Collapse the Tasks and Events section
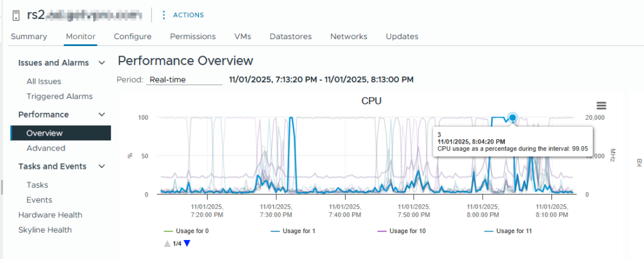Image resolution: width=644 pixels, height=259 pixels. pos(102,166)
